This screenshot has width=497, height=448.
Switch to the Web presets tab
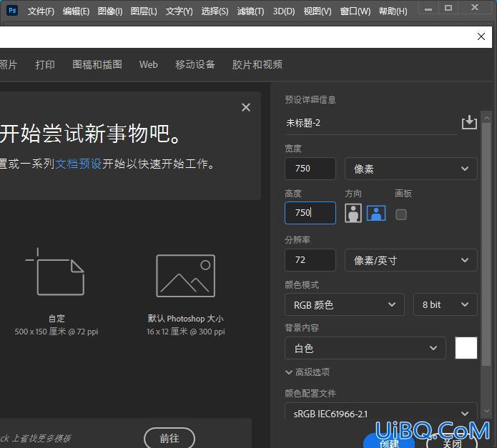[148, 64]
